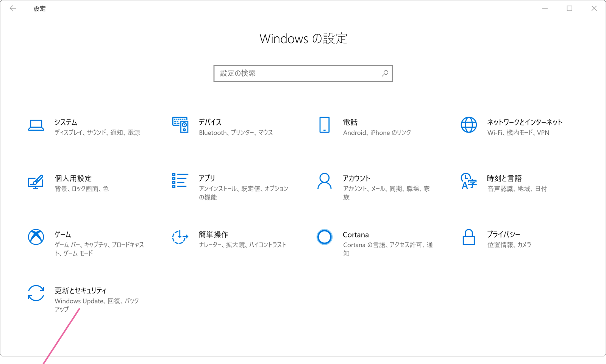The image size is (606, 364).
Task: Click the search magnifier icon
Action: point(385,73)
